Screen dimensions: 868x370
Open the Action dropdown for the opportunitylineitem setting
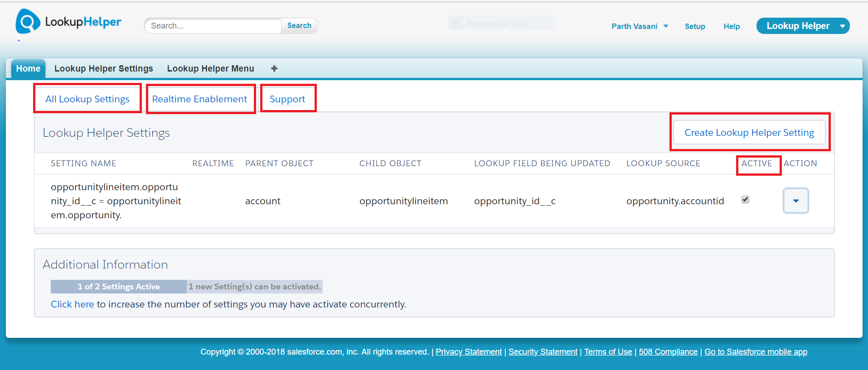click(x=795, y=201)
